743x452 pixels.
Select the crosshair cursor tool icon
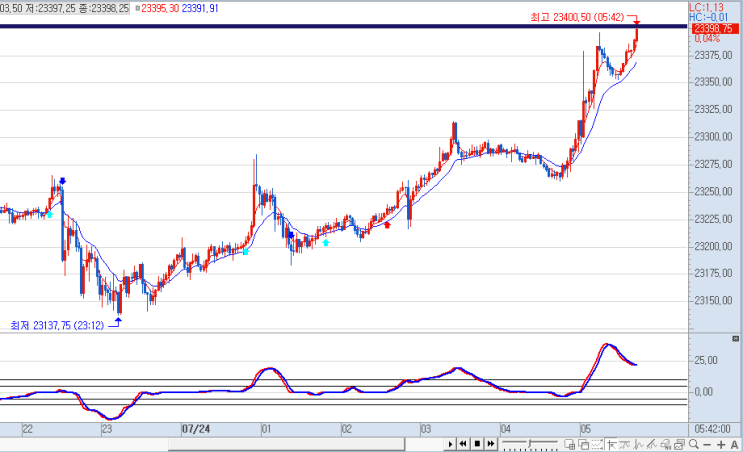611,444
